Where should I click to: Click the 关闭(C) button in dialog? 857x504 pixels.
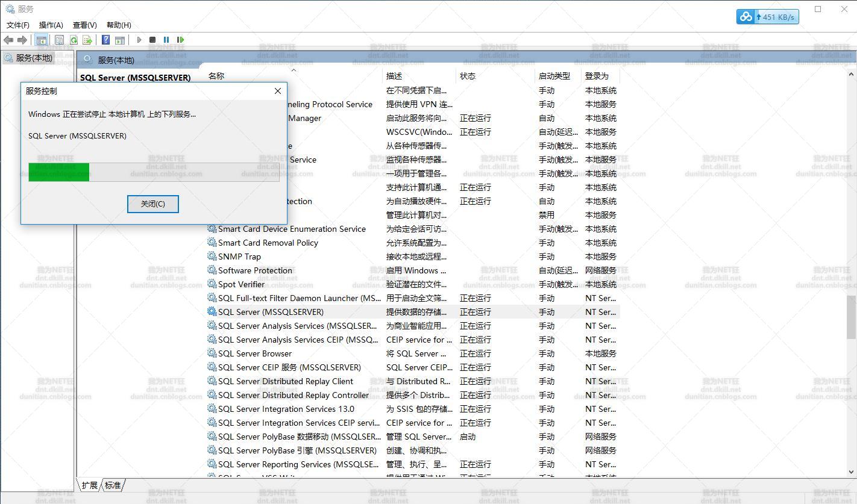tap(153, 204)
